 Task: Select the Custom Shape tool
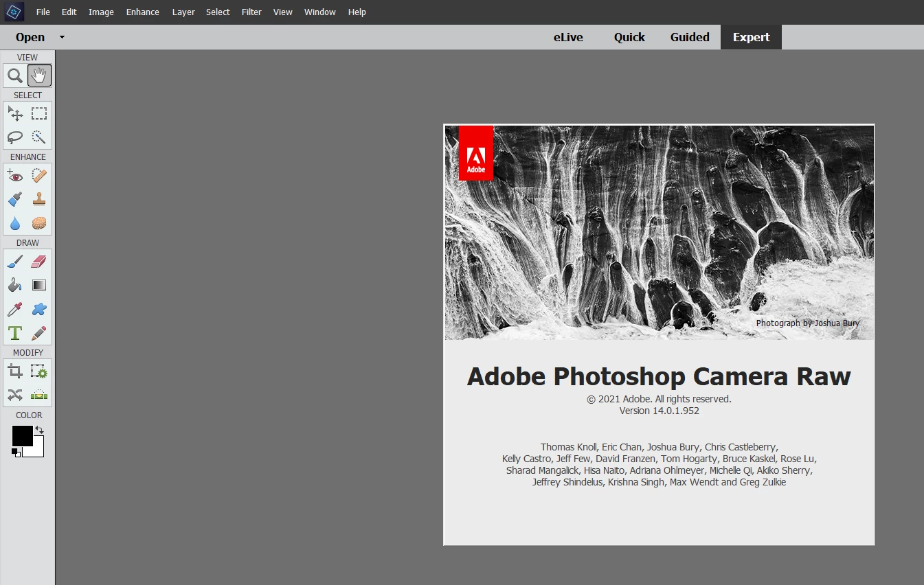click(39, 309)
